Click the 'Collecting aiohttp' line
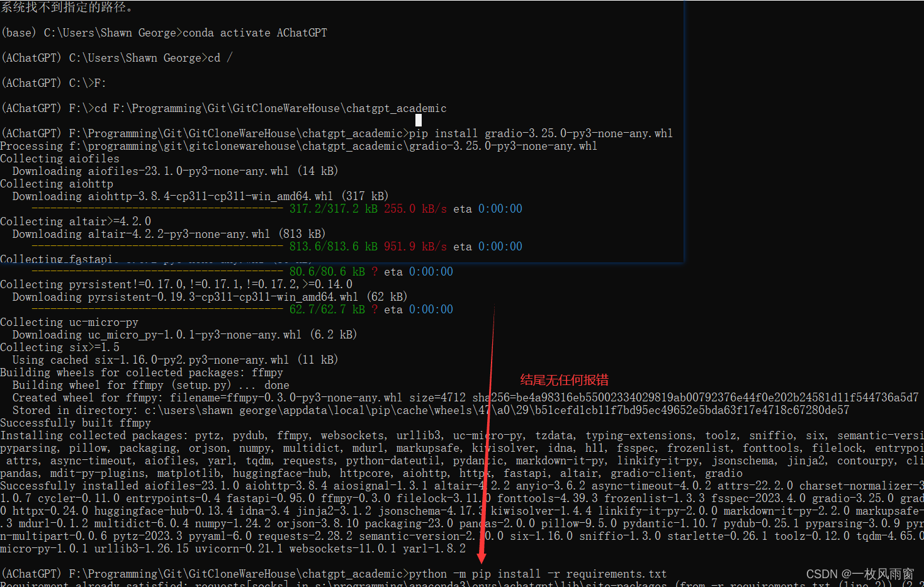Screen dimensions: 924x587 pyautogui.click(x=57, y=184)
